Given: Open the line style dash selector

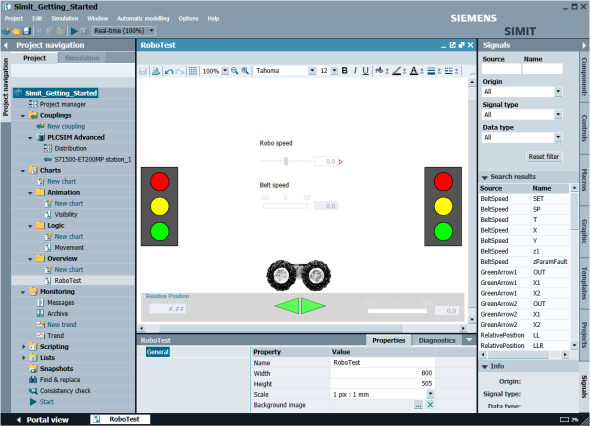Looking at the screenshot, I should (449, 71).
